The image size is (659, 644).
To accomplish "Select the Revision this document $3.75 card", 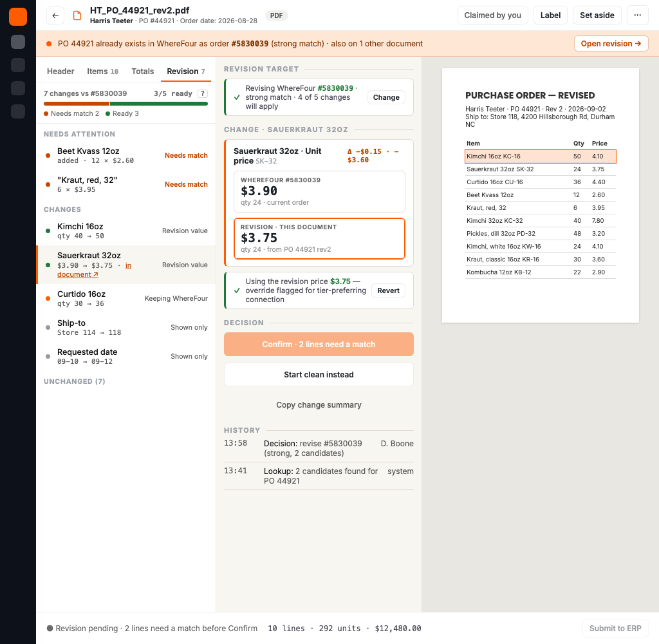I will pyautogui.click(x=319, y=238).
